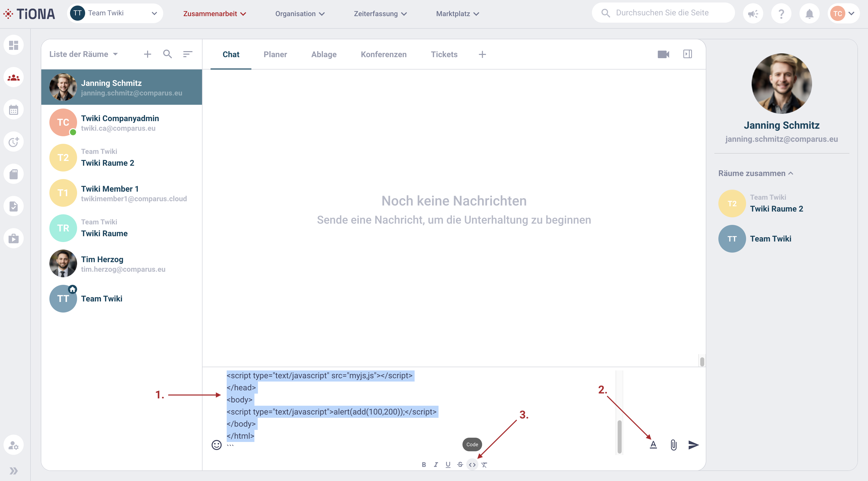This screenshot has width=868, height=481.
Task: Switch to the Tickets tab
Action: tap(444, 54)
